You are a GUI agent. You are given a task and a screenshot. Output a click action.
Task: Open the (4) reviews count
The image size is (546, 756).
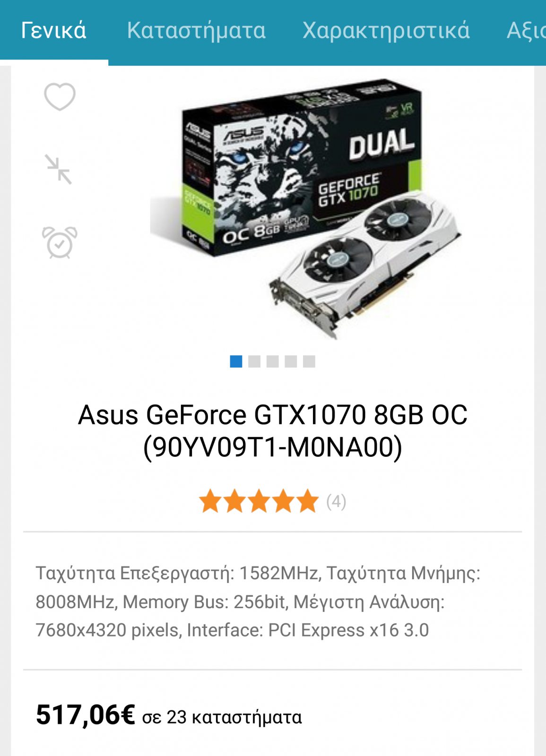point(336,501)
